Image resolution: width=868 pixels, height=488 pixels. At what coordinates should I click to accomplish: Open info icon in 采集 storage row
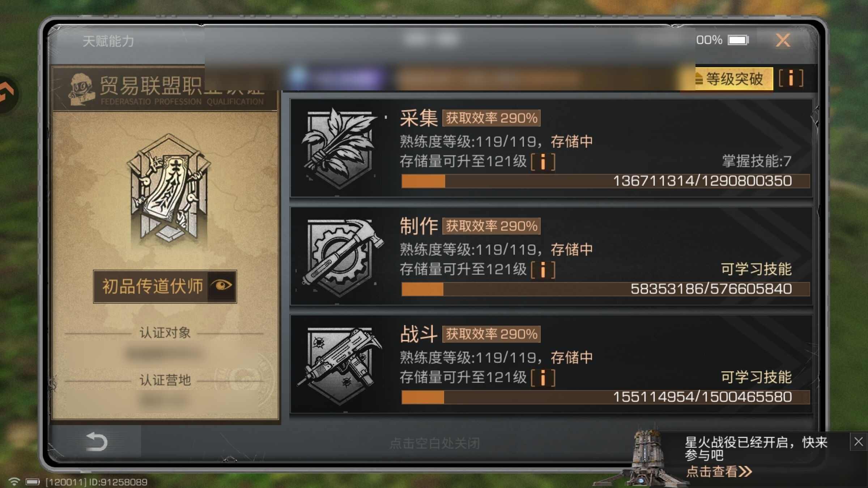coord(543,162)
